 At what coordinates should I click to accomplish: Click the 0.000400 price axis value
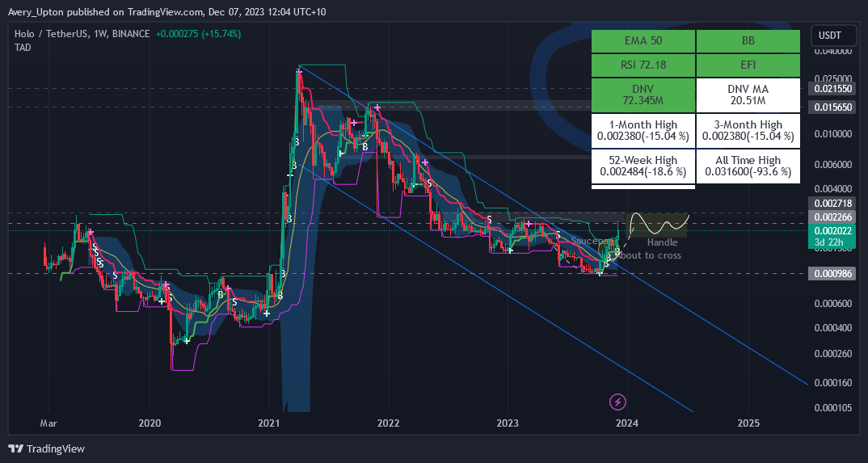pyautogui.click(x=832, y=327)
